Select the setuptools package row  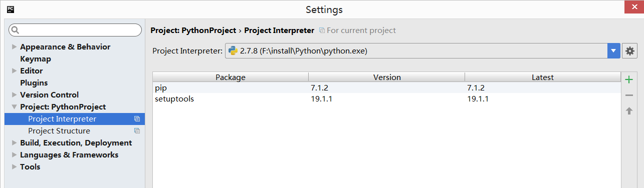386,99
